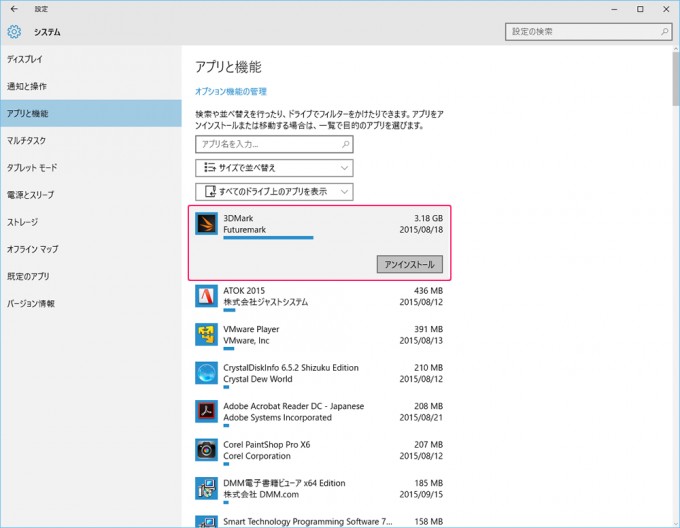Click the 設定の検索 search field

click(x=588, y=32)
